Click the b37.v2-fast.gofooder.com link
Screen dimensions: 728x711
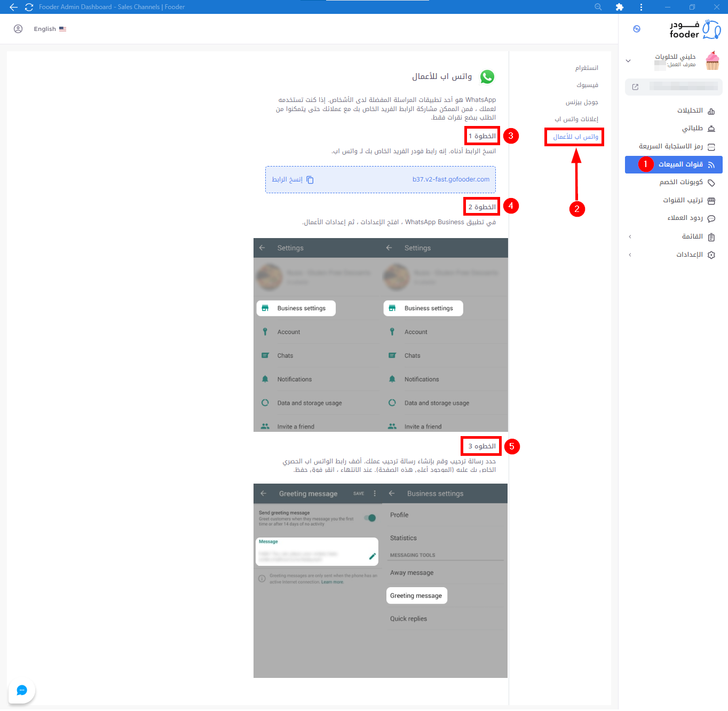[x=450, y=179]
